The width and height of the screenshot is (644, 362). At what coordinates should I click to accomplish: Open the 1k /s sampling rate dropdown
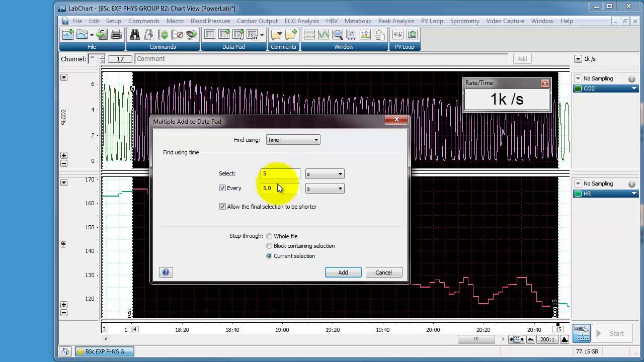578,59
